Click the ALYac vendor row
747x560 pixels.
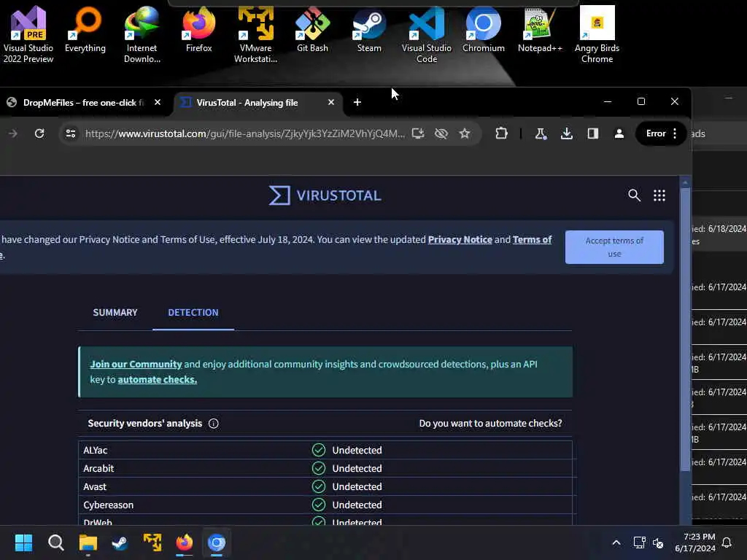325,450
